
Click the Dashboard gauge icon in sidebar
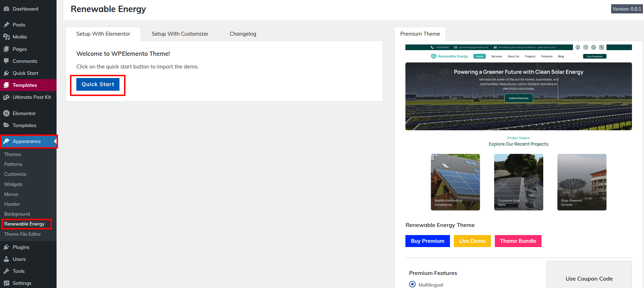coord(6,9)
